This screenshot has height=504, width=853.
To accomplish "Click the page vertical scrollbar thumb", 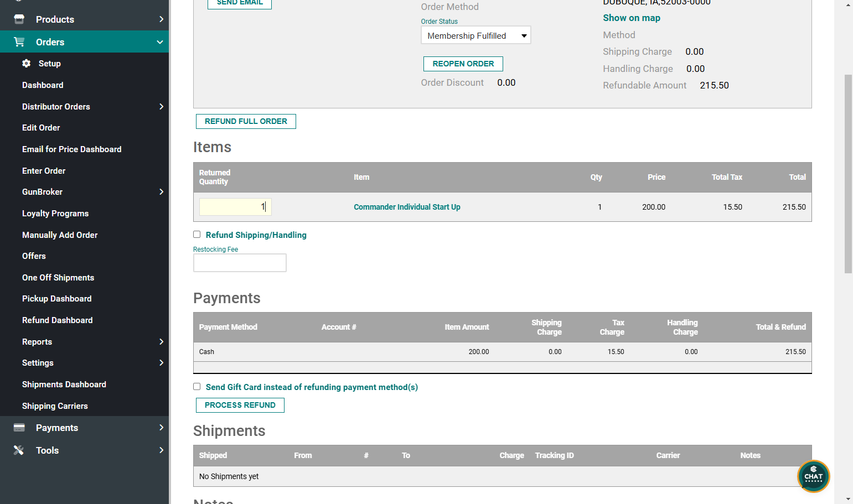I will pyautogui.click(x=848, y=174).
